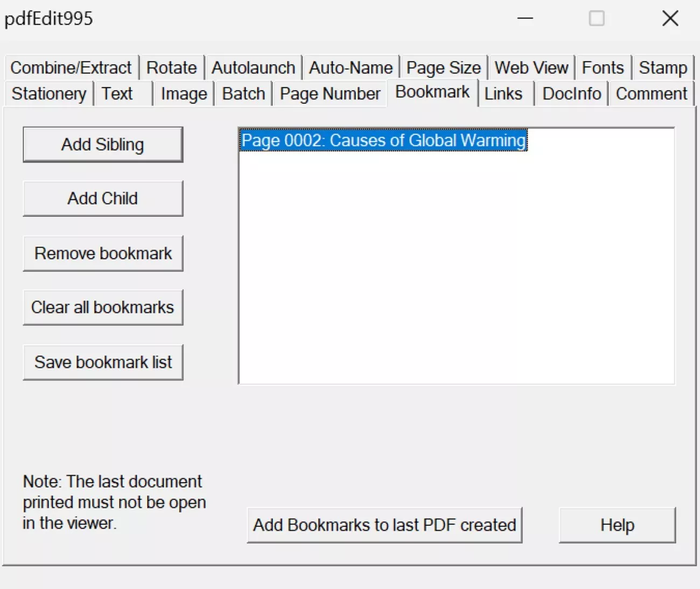
Task: Select the Page Number tab
Action: [x=329, y=93]
